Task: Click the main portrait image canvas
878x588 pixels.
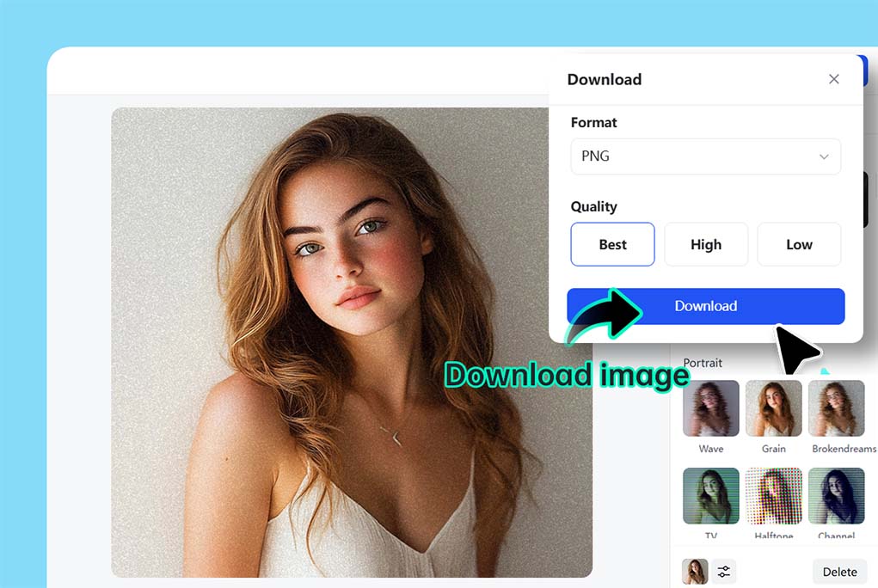Action: point(352,342)
